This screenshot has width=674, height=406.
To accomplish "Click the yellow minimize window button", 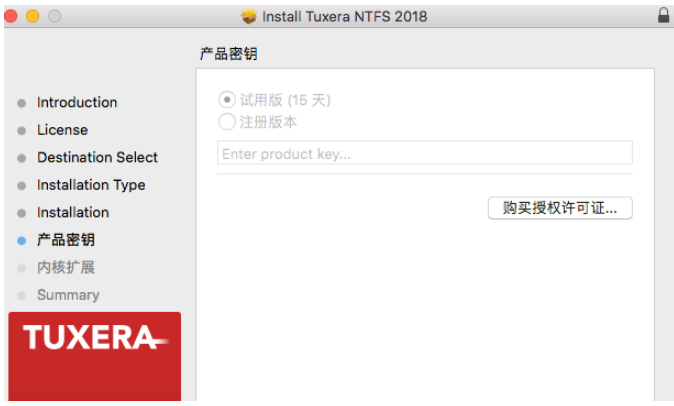I will pos(33,16).
